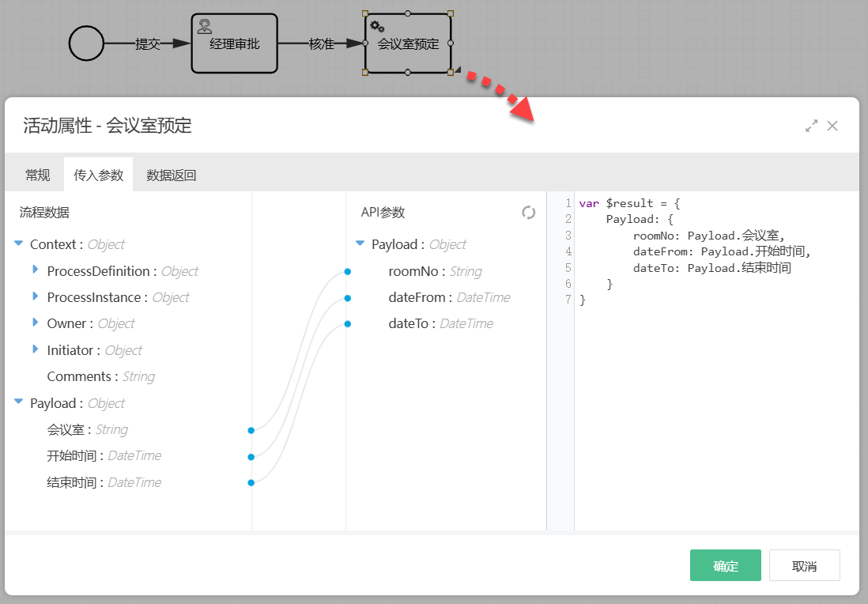Viewport: 868px width, 604px height.
Task: Close the 活动属性 dialog
Action: (x=832, y=126)
